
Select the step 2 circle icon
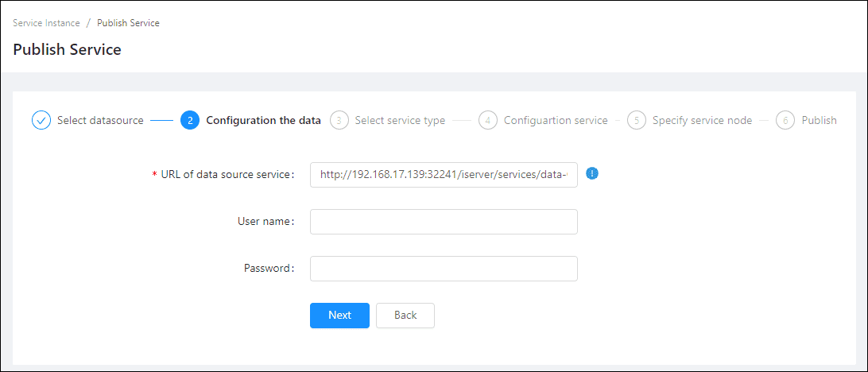point(190,121)
